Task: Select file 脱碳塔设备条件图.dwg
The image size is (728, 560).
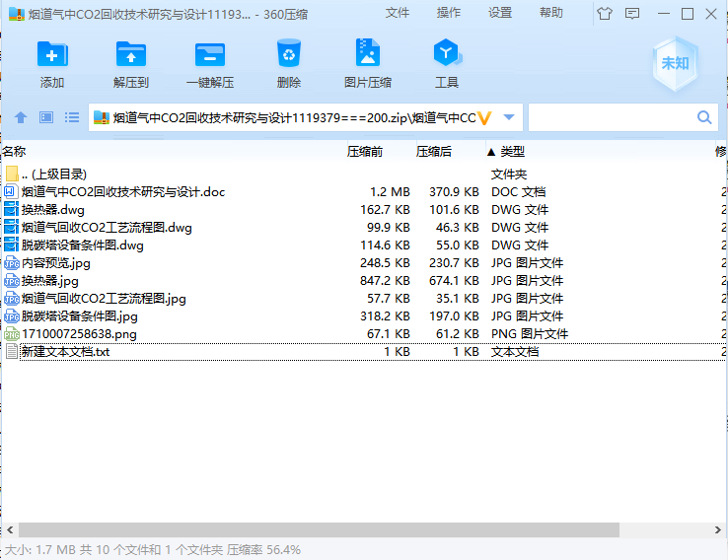Action: pos(83,245)
